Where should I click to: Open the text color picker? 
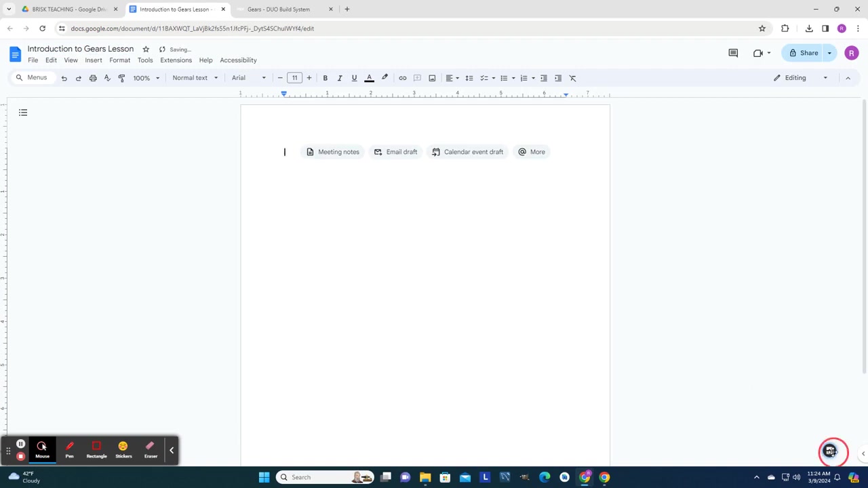pos(370,78)
